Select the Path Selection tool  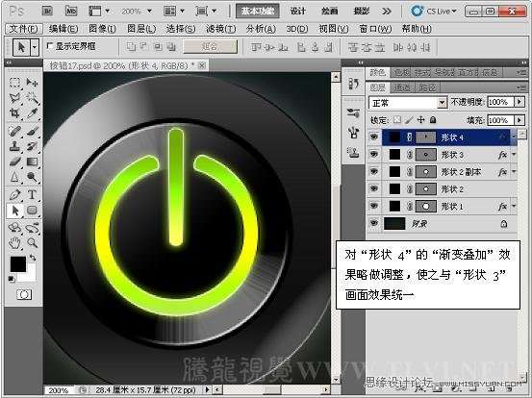(14, 211)
